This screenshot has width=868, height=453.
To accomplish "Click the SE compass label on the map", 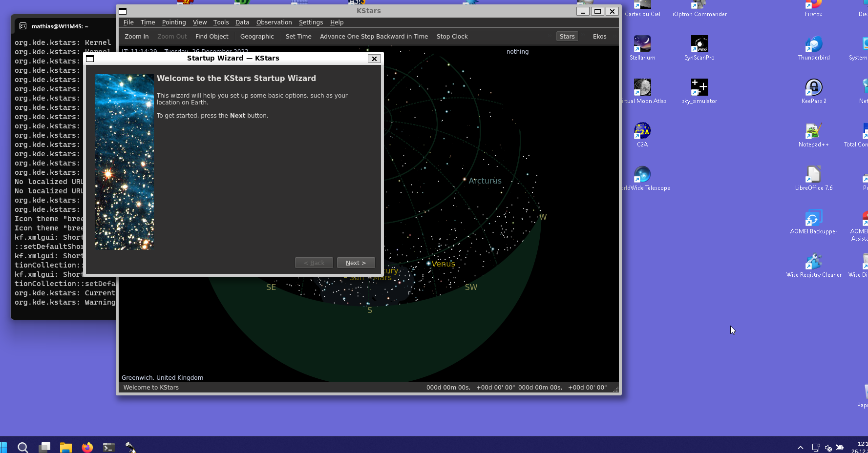I will (271, 288).
